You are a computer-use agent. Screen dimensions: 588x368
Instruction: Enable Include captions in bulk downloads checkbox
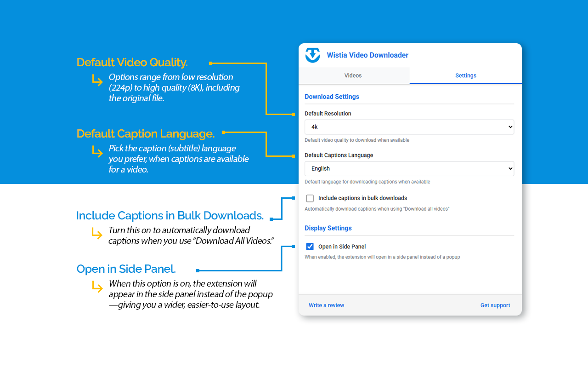310,198
